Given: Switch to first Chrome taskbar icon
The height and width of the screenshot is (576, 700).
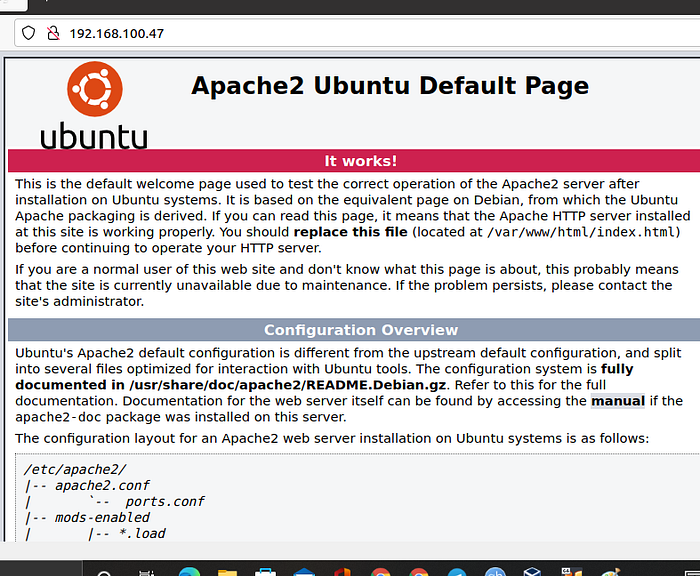Looking at the screenshot, I should click(380, 572).
